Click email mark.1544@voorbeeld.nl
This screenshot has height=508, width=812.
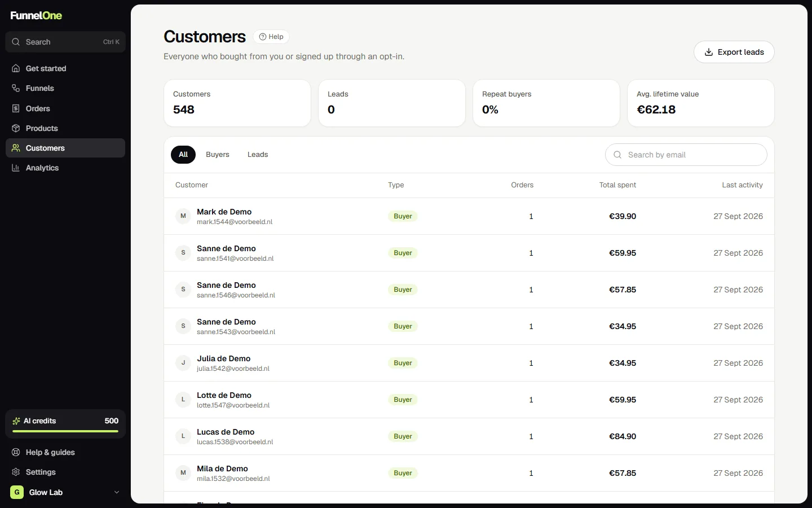coord(235,222)
